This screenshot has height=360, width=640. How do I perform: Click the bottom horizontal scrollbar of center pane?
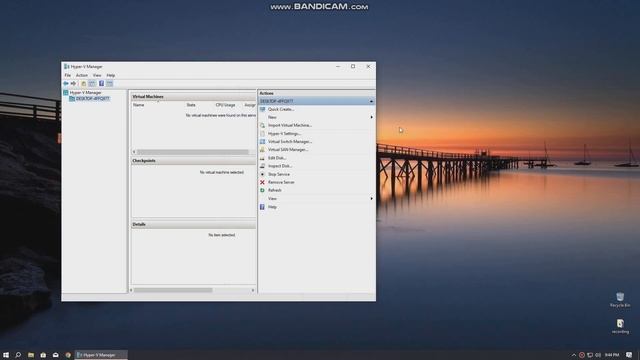pyautogui.click(x=173, y=290)
